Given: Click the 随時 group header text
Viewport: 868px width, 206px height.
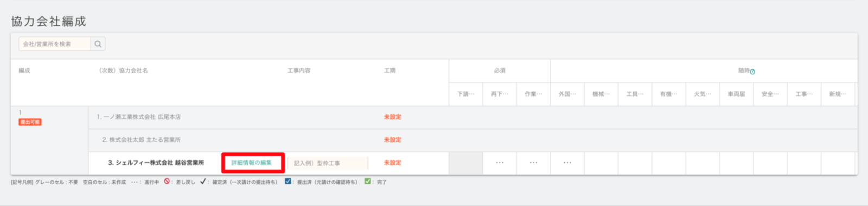Looking at the screenshot, I should pos(744,71).
